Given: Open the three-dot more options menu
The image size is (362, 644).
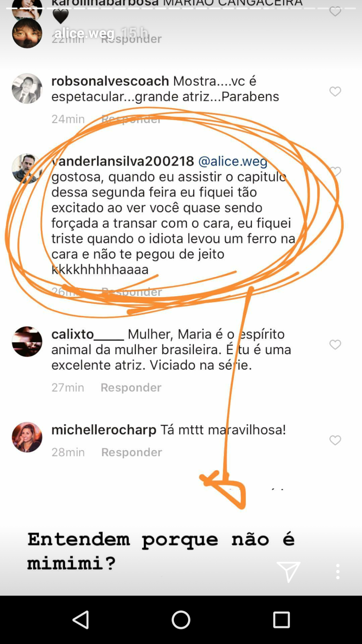Looking at the screenshot, I should [x=338, y=571].
